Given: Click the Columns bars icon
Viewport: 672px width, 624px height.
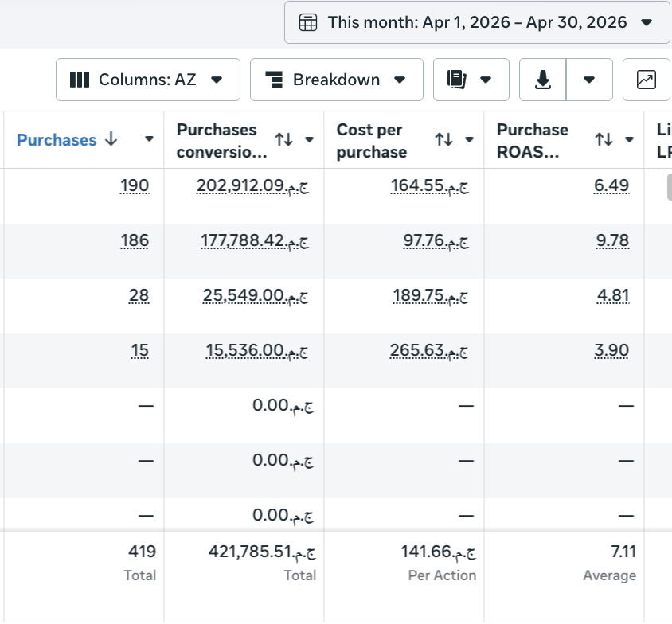Looking at the screenshot, I should tap(80, 80).
